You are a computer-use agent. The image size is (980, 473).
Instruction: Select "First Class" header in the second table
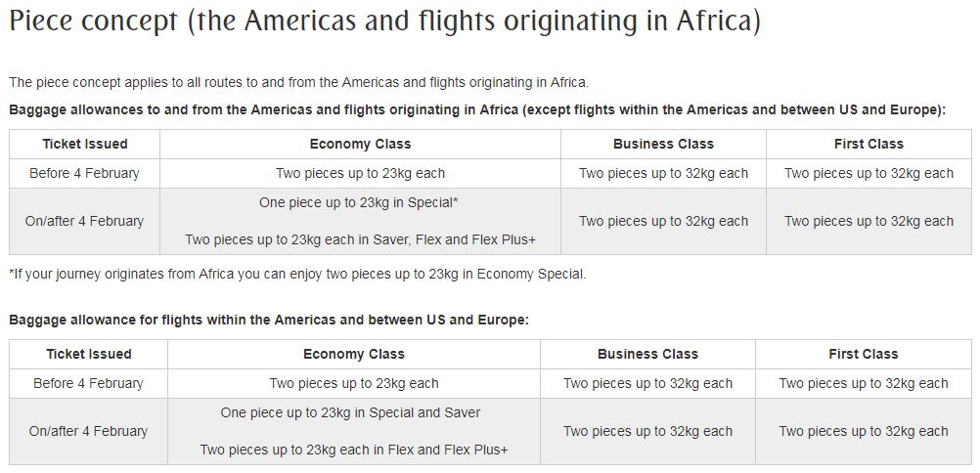click(x=864, y=354)
